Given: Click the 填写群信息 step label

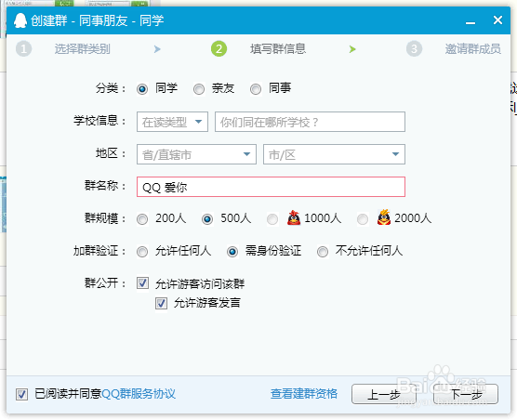Looking at the screenshot, I should coord(278,49).
